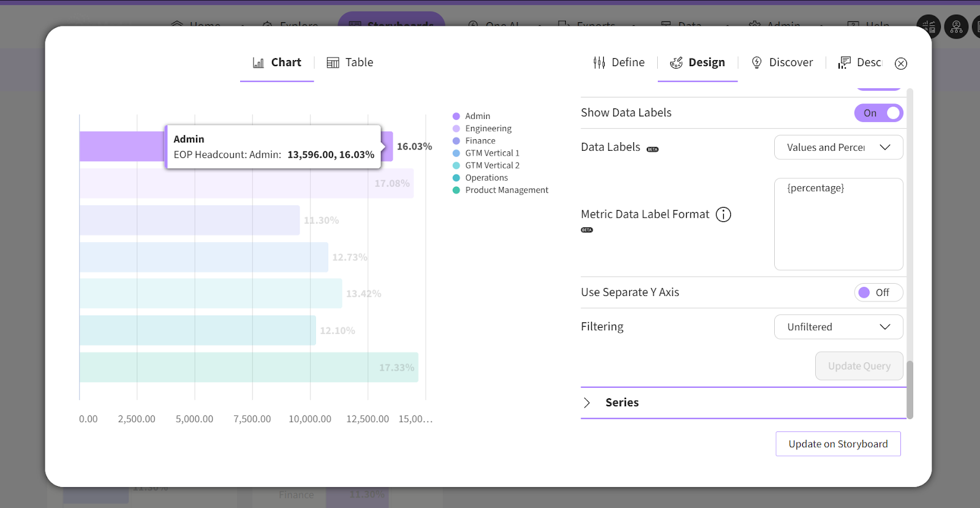Image resolution: width=980 pixels, height=508 pixels.
Task: Click the Table grid icon
Action: (333, 63)
